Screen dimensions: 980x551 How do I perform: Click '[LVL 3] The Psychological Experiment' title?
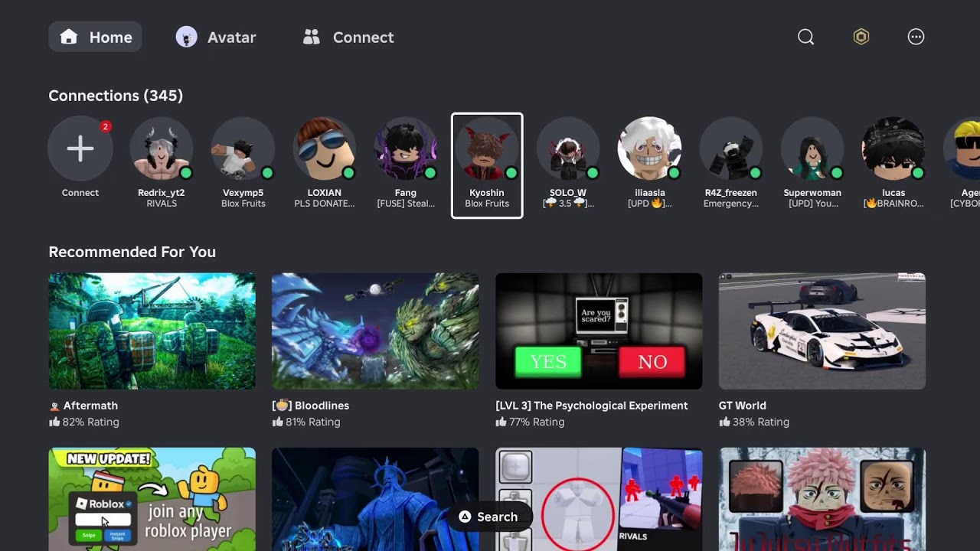pos(592,406)
